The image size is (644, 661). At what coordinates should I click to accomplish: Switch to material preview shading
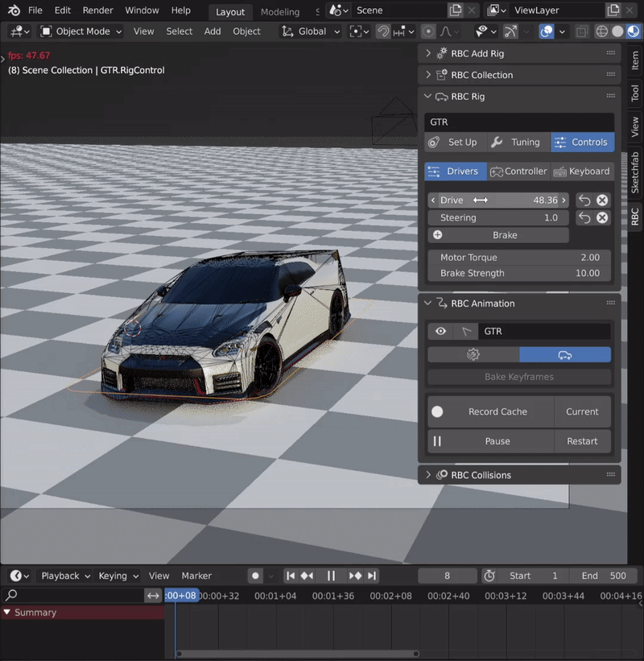click(633, 31)
